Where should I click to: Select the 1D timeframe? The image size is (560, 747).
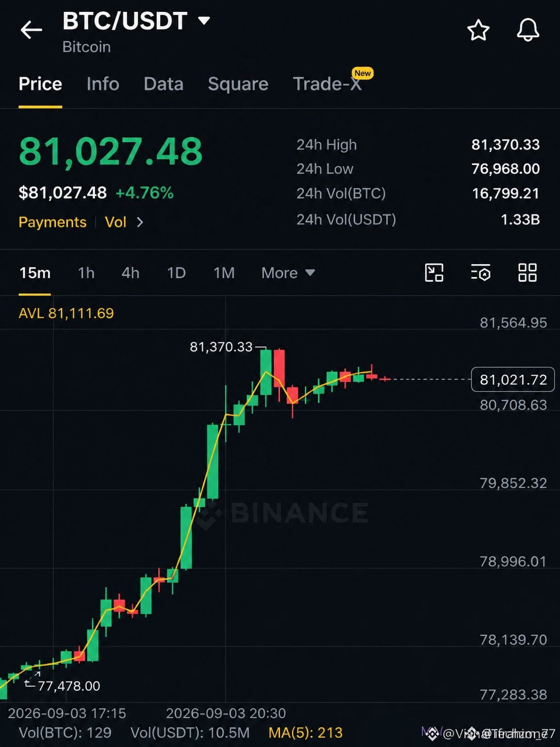click(176, 272)
